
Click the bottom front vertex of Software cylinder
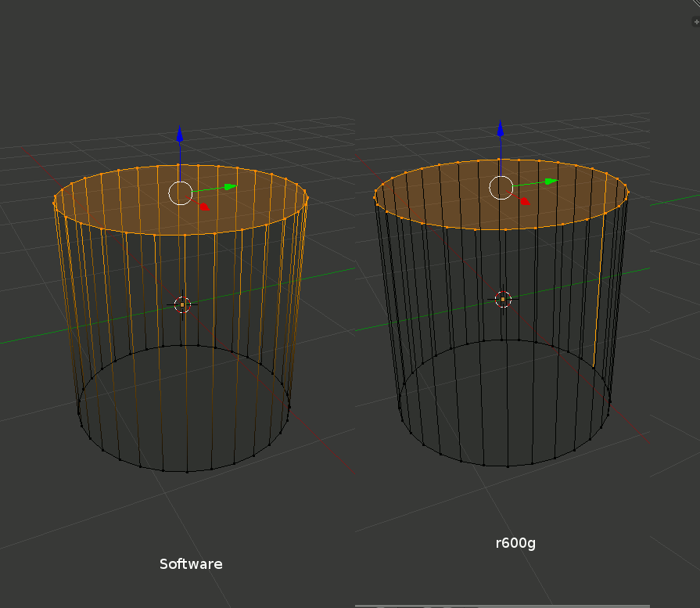(187, 472)
